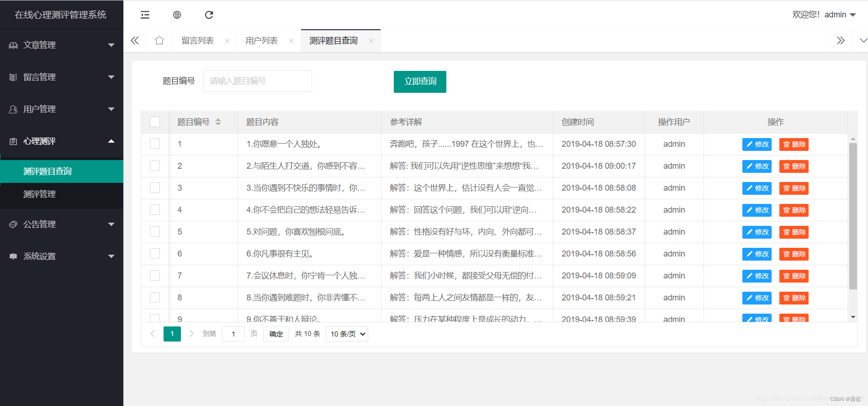
Task: Click the refresh icon in top bar
Action: click(x=209, y=15)
